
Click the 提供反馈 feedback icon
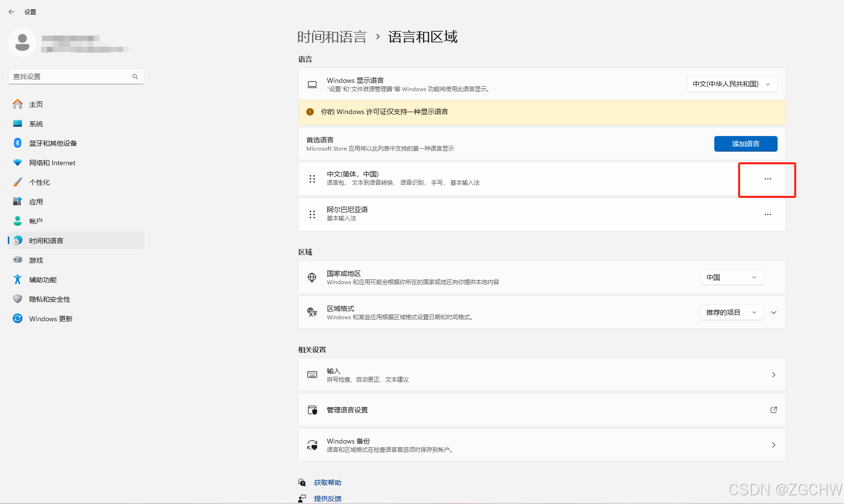(302, 499)
